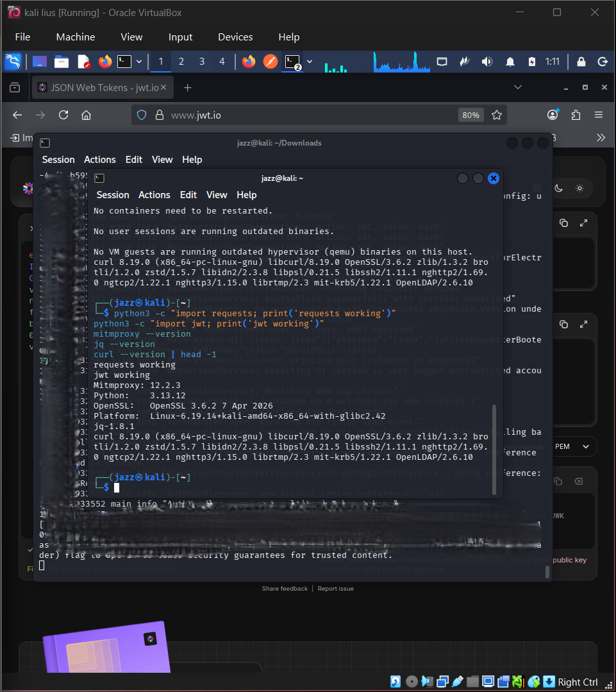616x692 pixels.
Task: Open VirtualBox View menu
Action: click(131, 37)
